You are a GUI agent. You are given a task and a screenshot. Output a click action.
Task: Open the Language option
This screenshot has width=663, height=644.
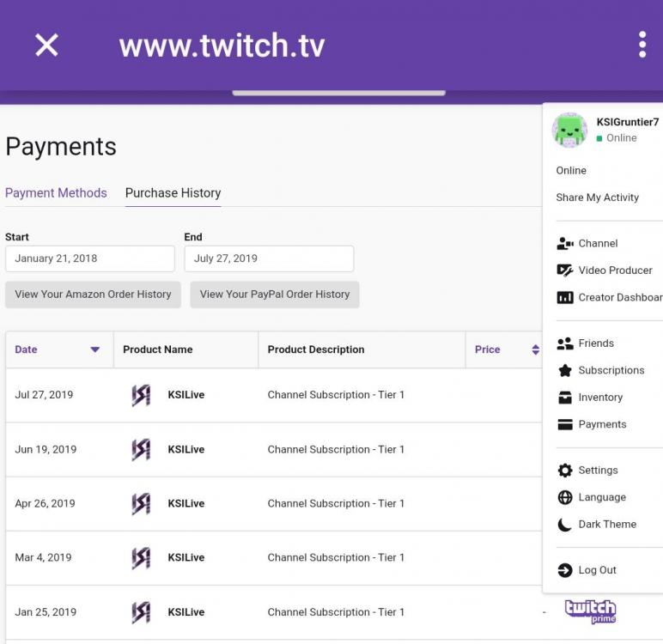(602, 497)
